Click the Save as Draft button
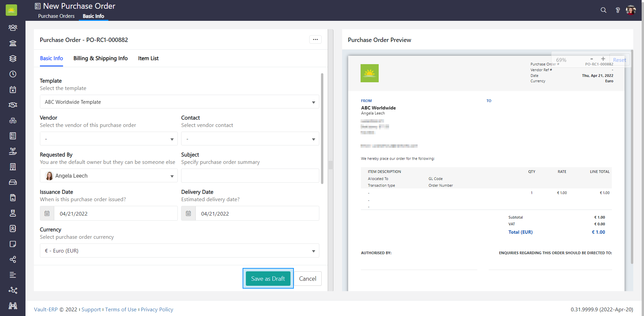The image size is (644, 316). click(x=268, y=279)
